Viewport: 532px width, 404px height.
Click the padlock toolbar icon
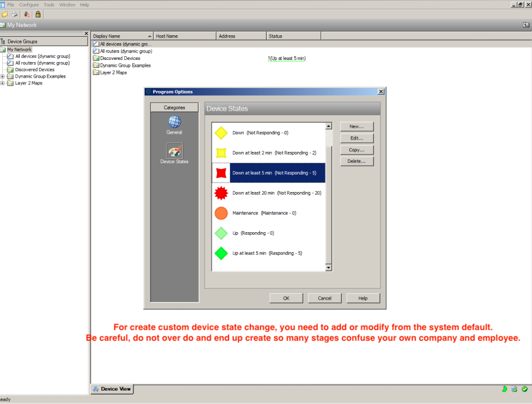tap(38, 14)
